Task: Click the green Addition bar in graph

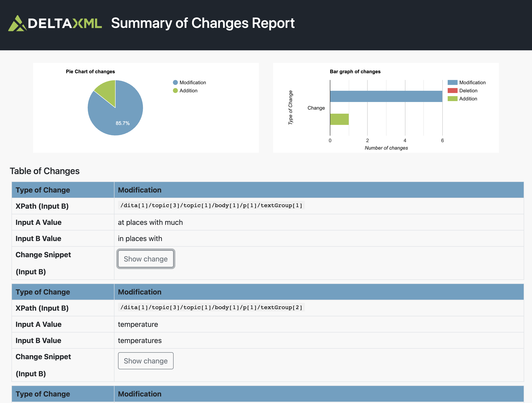Action: pyautogui.click(x=339, y=119)
